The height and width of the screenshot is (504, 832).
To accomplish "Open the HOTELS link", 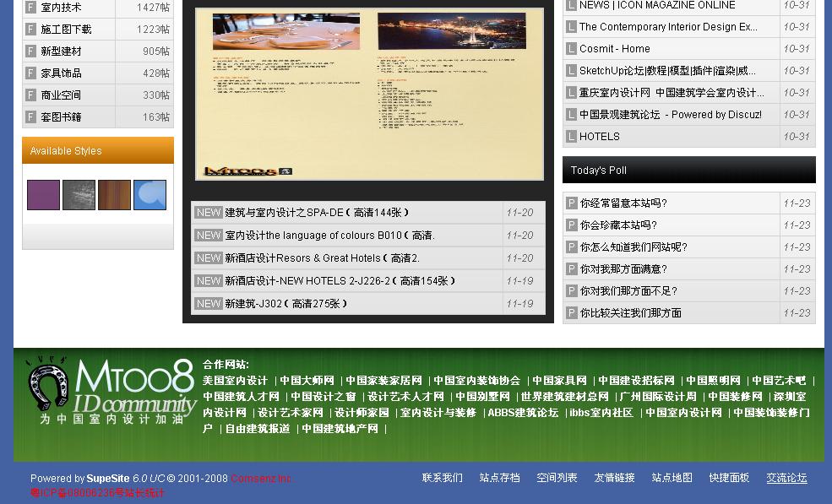I will [599, 137].
